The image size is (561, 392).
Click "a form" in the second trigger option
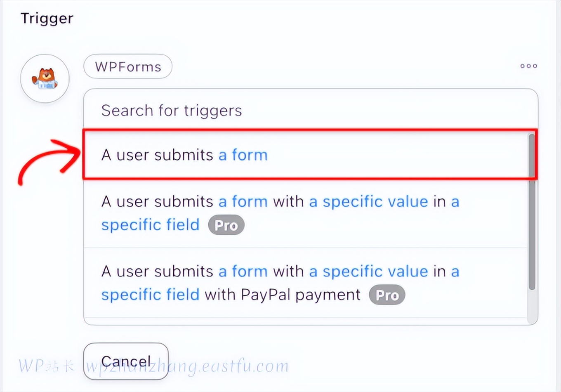(243, 202)
